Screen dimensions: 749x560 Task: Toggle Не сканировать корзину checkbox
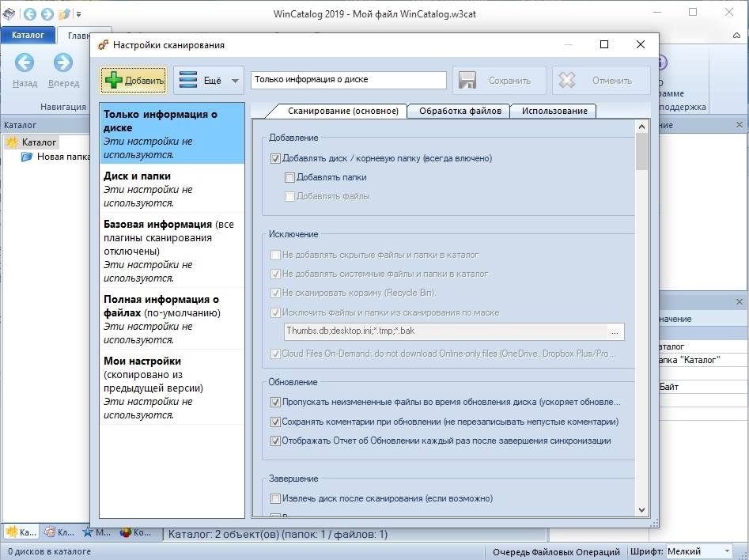pyautogui.click(x=275, y=293)
